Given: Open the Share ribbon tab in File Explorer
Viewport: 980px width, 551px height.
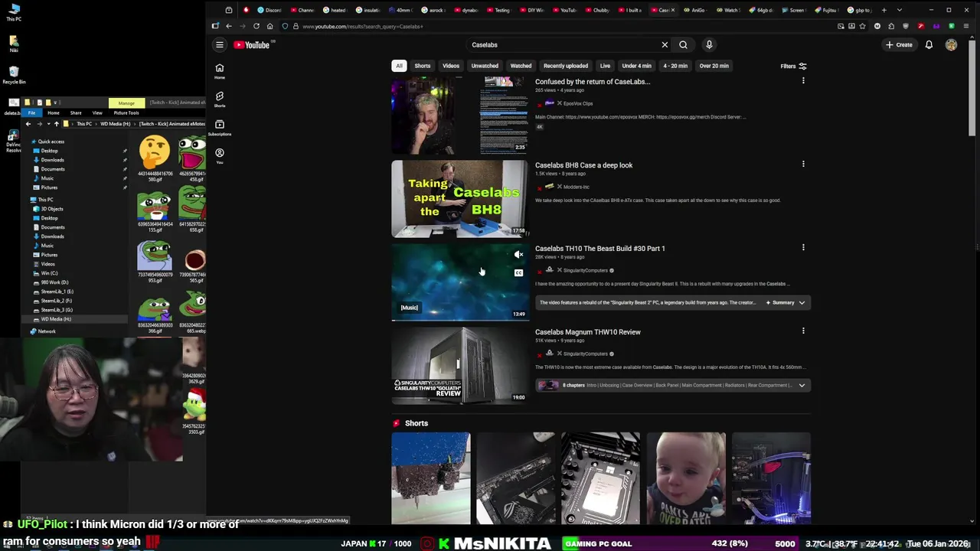Looking at the screenshot, I should [76, 112].
